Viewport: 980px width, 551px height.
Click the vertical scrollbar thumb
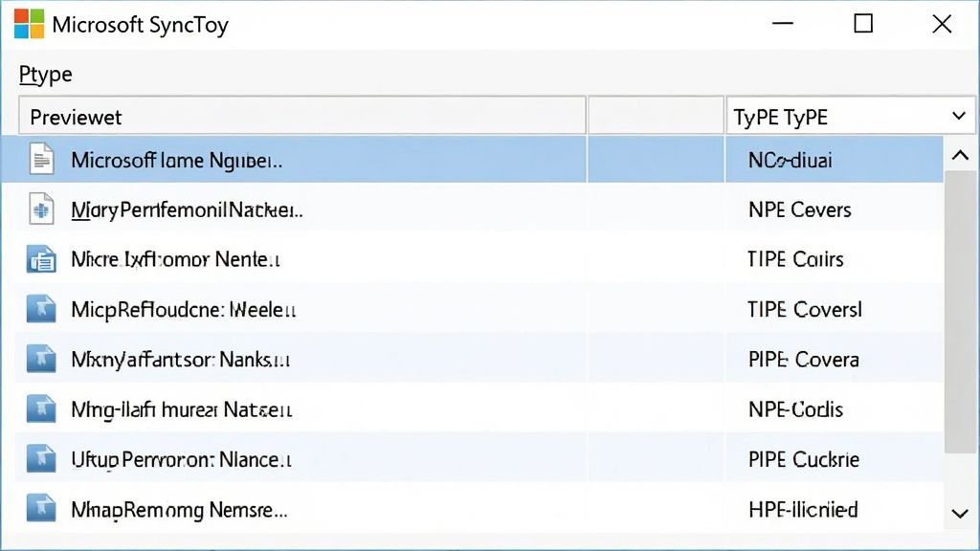pos(960,311)
